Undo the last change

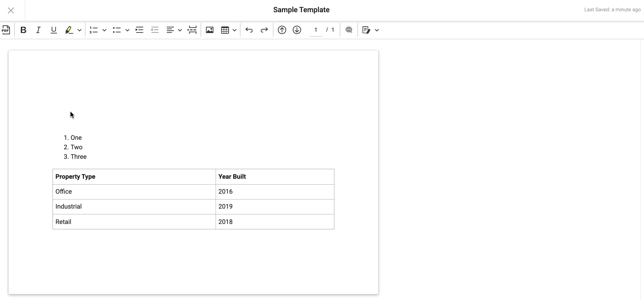click(249, 29)
